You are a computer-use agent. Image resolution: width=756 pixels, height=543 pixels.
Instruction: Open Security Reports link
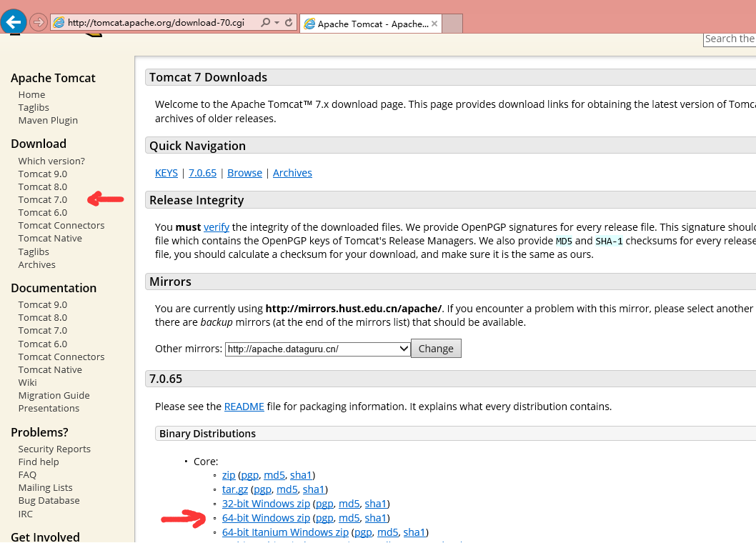(54, 449)
